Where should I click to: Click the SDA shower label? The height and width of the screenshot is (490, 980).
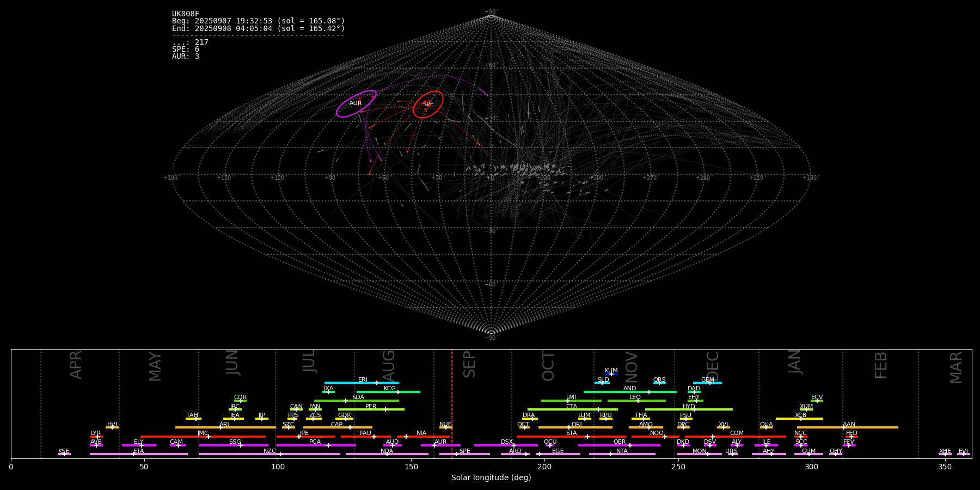[358, 397]
